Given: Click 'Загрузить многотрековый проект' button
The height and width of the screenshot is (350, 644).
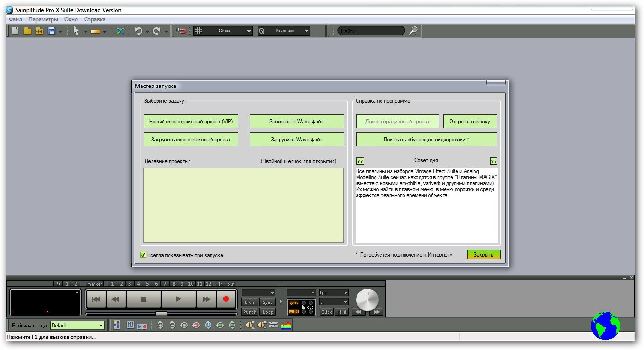Looking at the screenshot, I should [191, 140].
